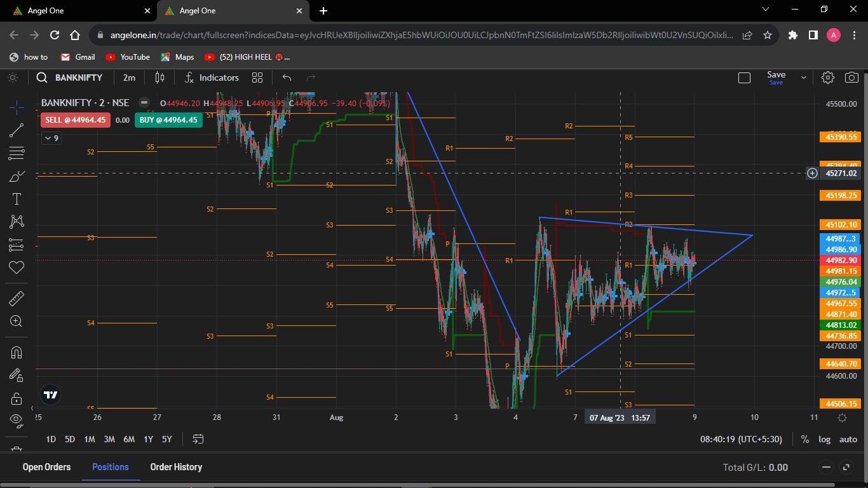Open chart settings gear in top toolbar

click(x=827, y=78)
